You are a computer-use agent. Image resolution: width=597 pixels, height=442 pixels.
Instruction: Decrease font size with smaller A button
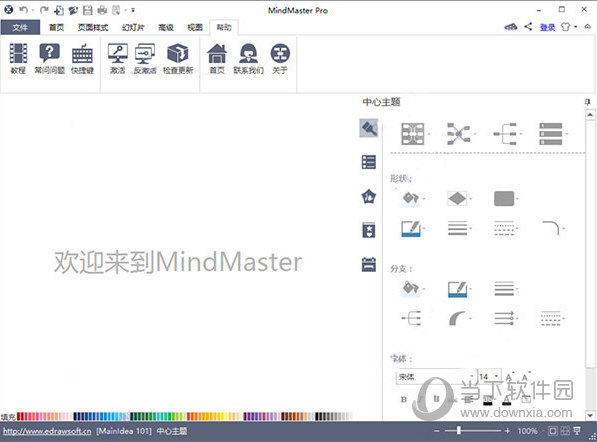526,376
